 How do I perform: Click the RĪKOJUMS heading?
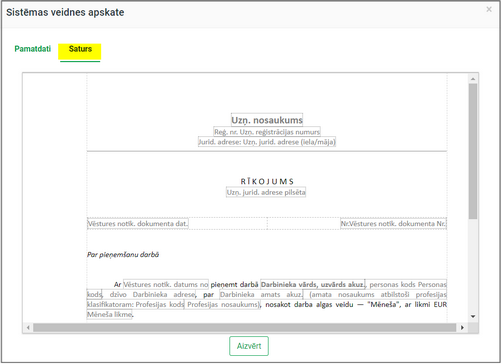coord(267,182)
